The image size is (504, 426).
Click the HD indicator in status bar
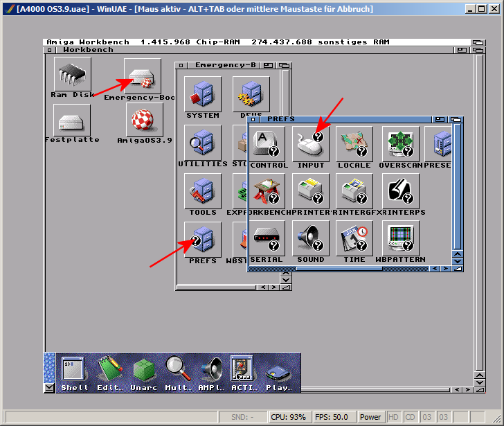click(393, 417)
